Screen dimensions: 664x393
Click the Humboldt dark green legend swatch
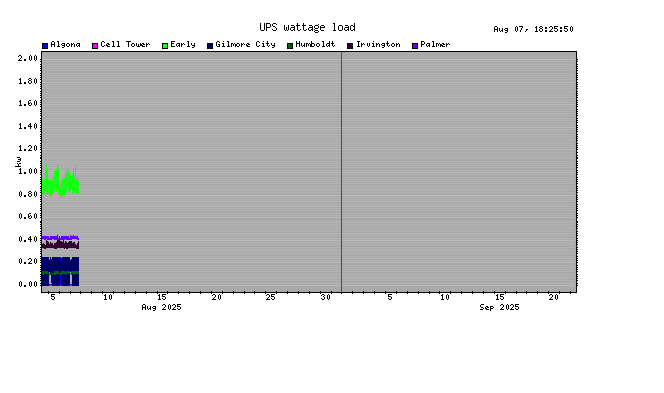pyautogui.click(x=290, y=46)
